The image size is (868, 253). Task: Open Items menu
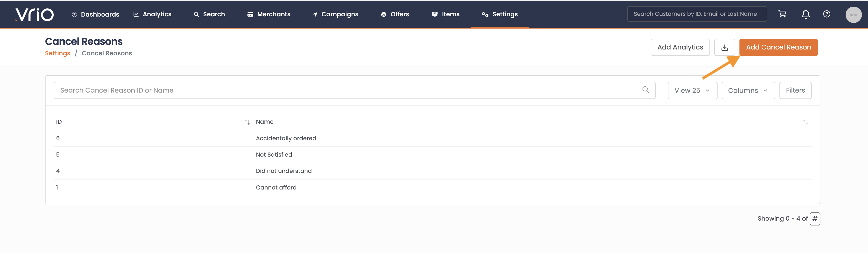pos(445,14)
